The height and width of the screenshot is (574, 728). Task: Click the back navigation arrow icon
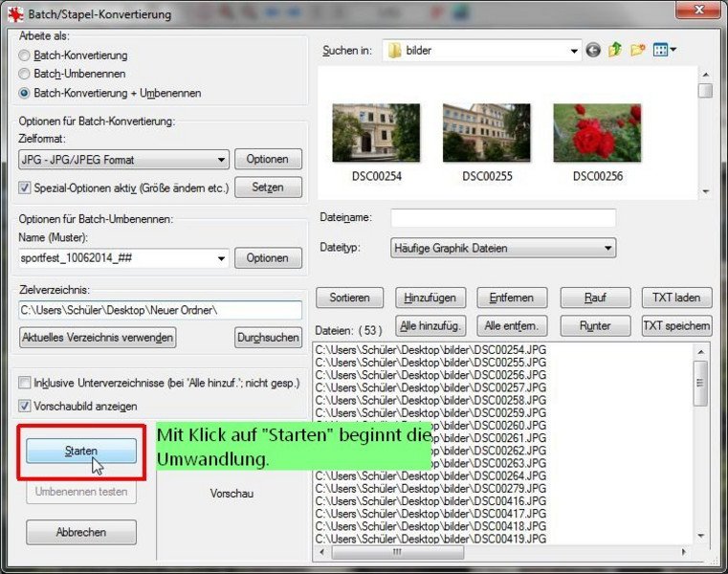click(593, 50)
